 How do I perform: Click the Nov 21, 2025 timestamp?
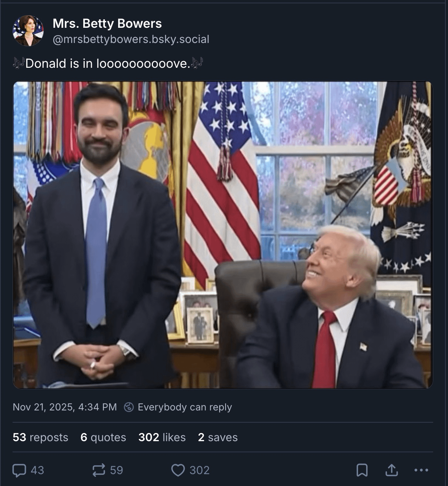65,407
